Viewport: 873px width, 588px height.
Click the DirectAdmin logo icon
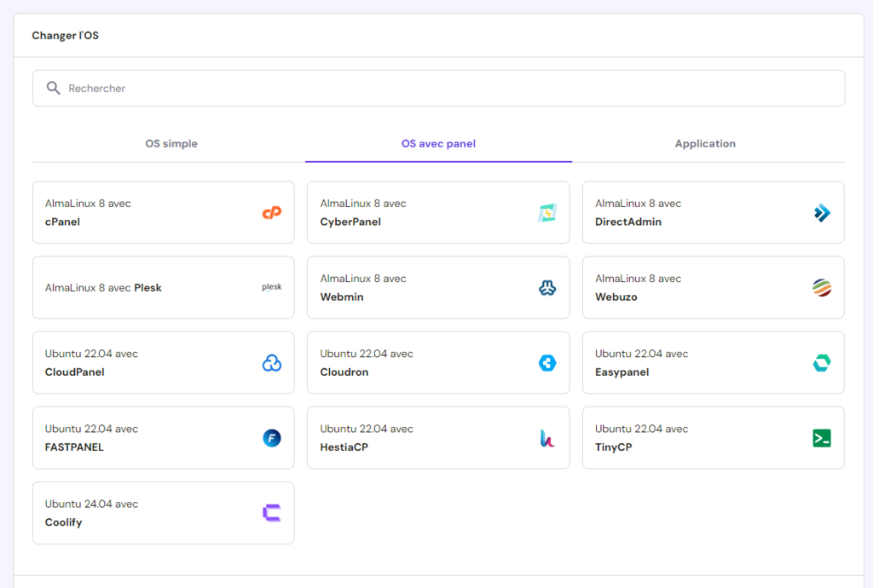(821, 213)
